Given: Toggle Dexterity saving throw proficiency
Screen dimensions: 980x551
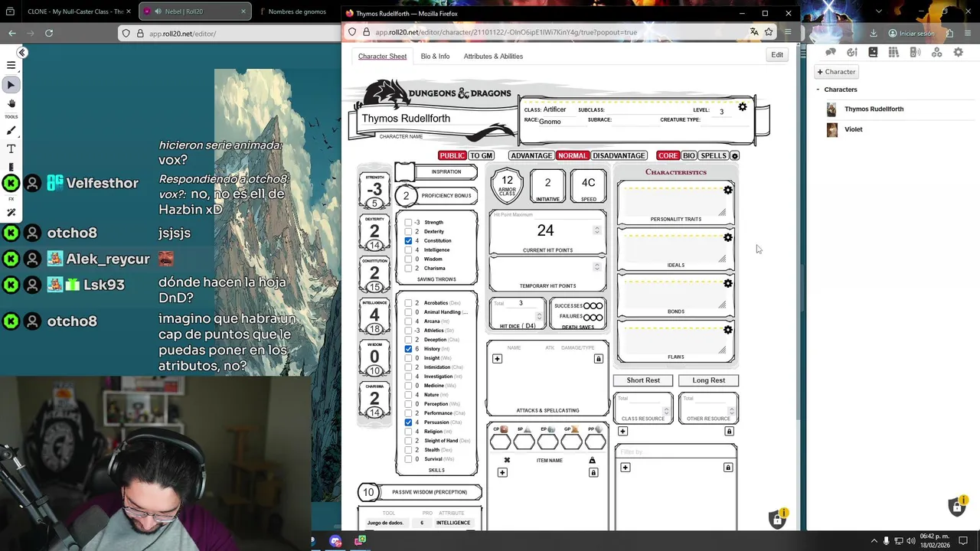Looking at the screenshot, I should (x=408, y=232).
